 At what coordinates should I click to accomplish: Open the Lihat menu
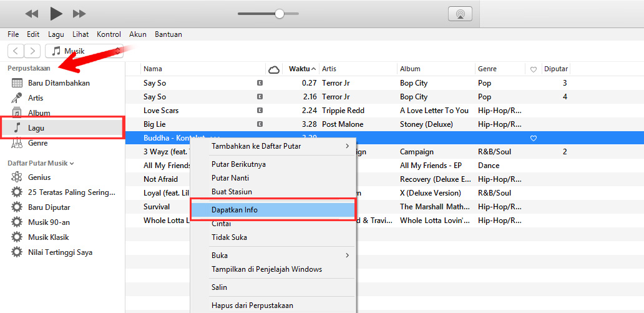point(80,34)
